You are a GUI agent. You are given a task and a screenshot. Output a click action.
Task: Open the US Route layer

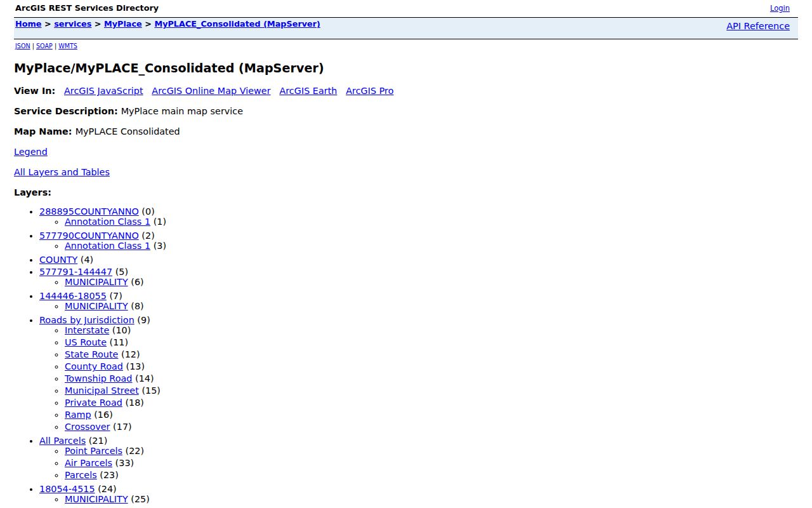(x=86, y=342)
